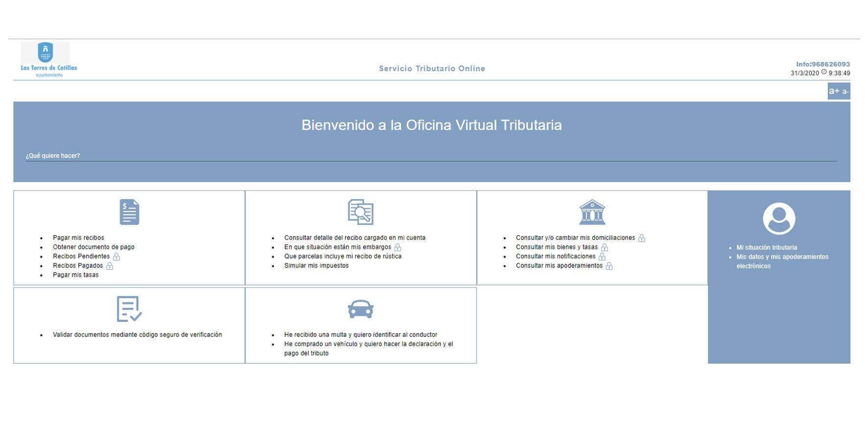Go to Mi situación tributaria
The height and width of the screenshot is (424, 868).
[767, 248]
